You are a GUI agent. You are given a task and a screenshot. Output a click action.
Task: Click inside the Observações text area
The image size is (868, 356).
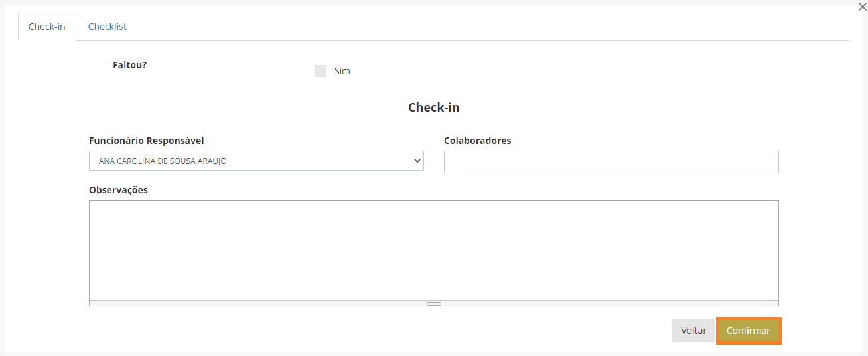(434, 250)
